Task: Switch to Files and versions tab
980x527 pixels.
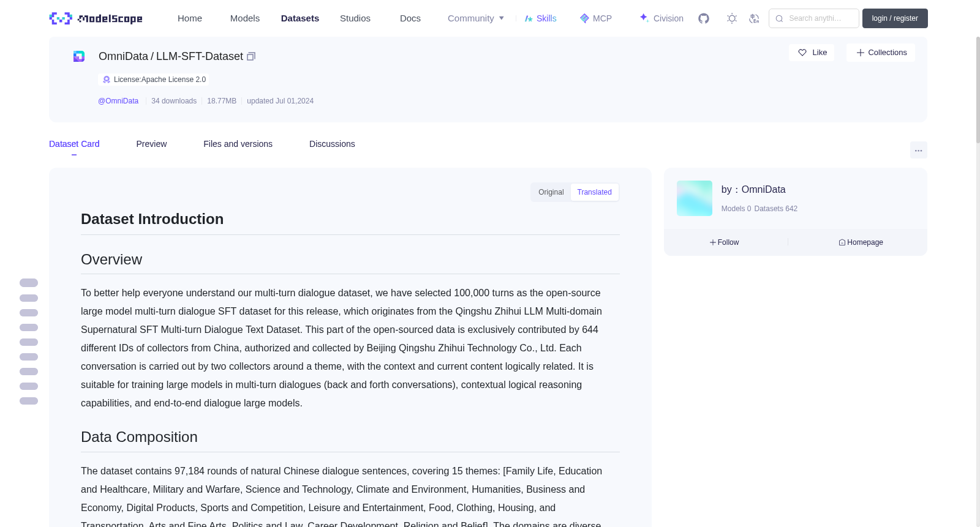Action: 238,144
